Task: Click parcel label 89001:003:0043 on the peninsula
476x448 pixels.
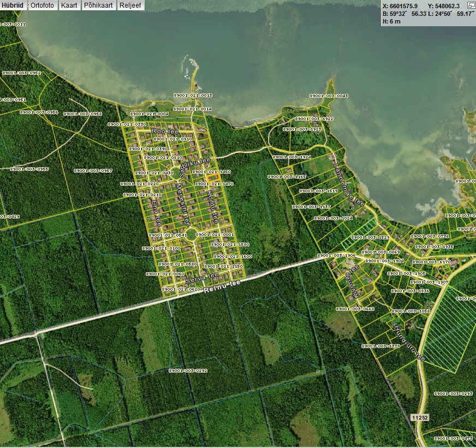Action: 329,96
